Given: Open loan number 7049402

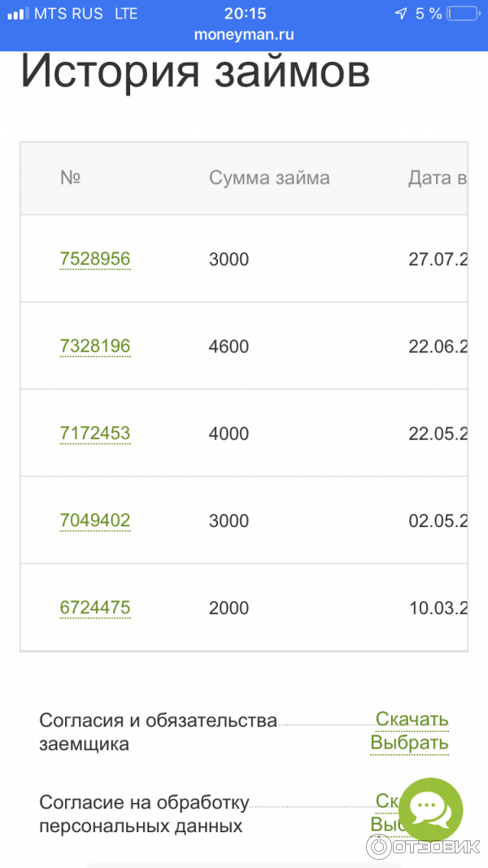Looking at the screenshot, I should tap(94, 521).
